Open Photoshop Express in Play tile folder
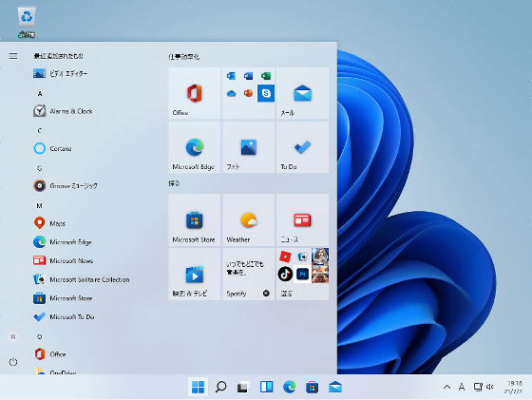The image size is (532, 400). (x=302, y=274)
